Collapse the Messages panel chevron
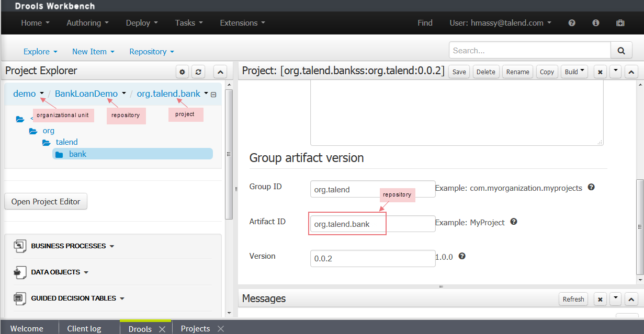The width and height of the screenshot is (644, 334). click(631, 299)
